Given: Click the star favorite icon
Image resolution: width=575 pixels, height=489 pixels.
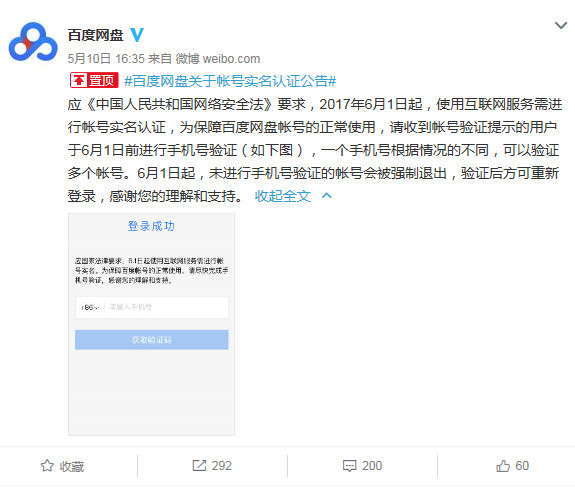Looking at the screenshot, I should (x=47, y=466).
